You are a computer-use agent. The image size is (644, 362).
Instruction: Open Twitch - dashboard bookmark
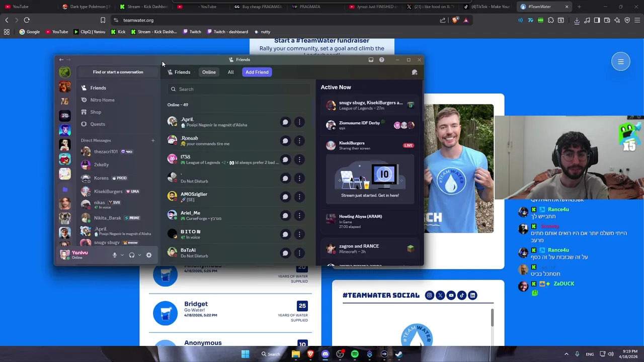(x=227, y=32)
